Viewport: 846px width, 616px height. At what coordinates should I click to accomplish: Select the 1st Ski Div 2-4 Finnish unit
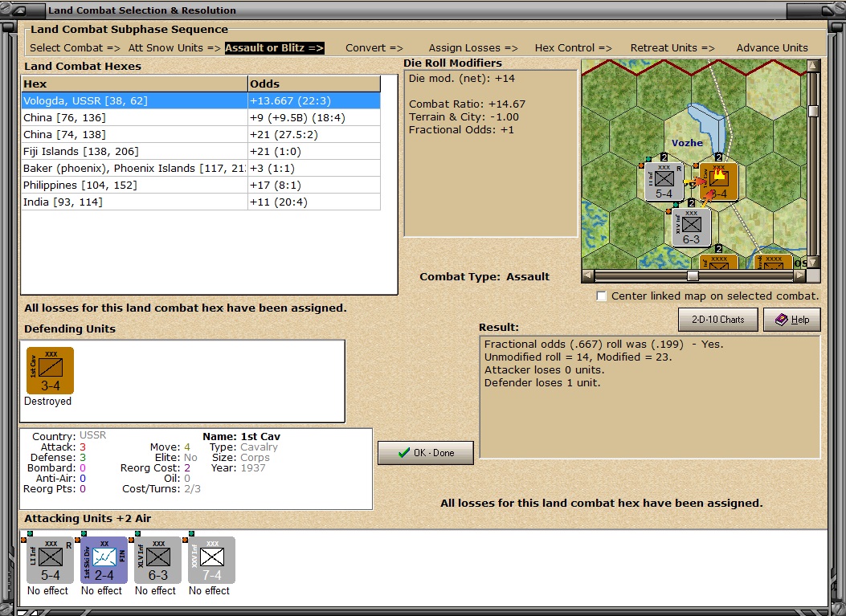click(104, 560)
